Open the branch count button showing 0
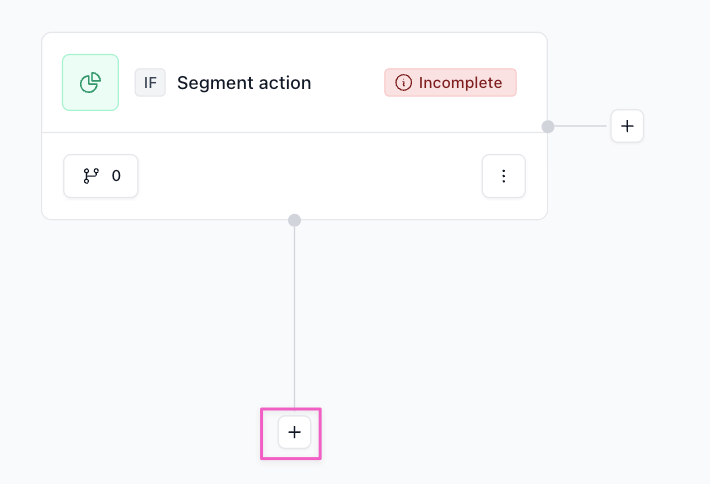 101,176
